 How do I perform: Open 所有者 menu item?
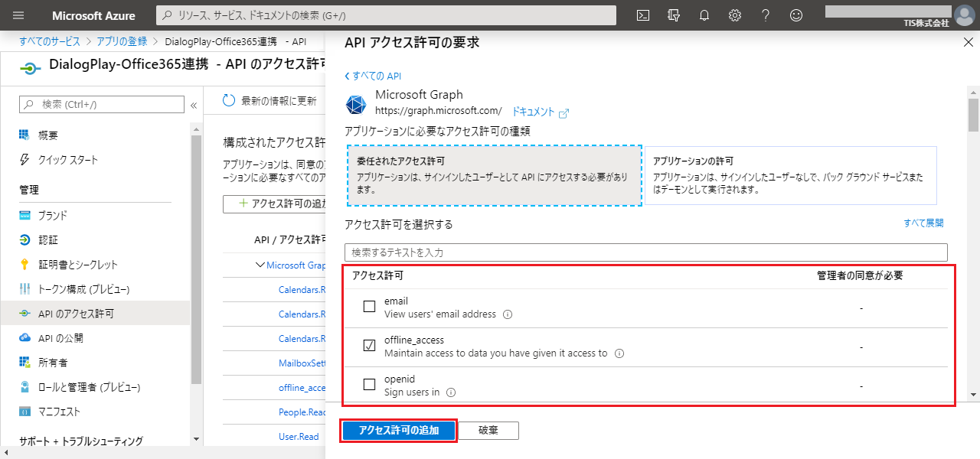(x=52, y=362)
